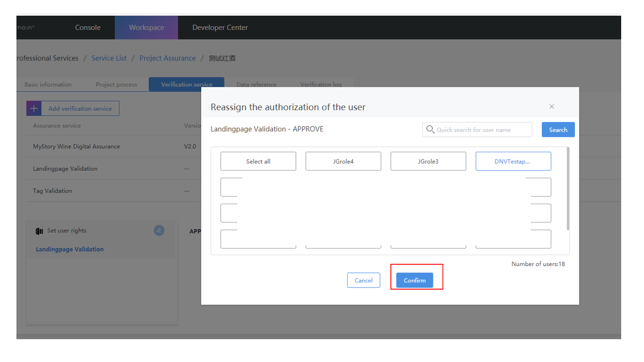Screen dimensions: 644x362
Task: Cancel the reassign authorization dialog
Action: click(x=363, y=280)
